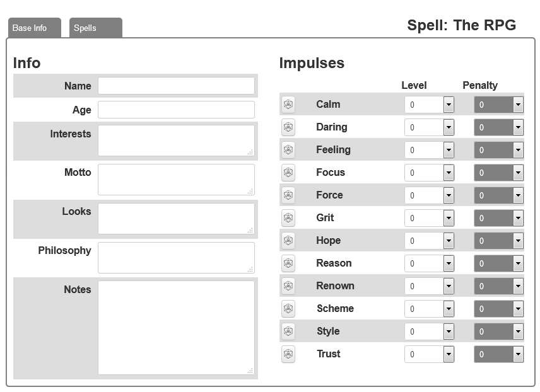Roll the Scheme impulse dice icon
Image resolution: width=540 pixels, height=392 pixels.
(x=288, y=309)
